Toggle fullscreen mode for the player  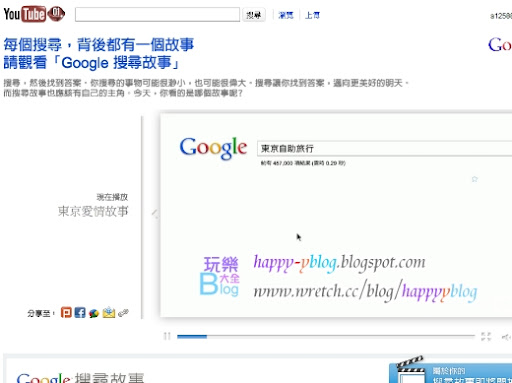coord(486,336)
